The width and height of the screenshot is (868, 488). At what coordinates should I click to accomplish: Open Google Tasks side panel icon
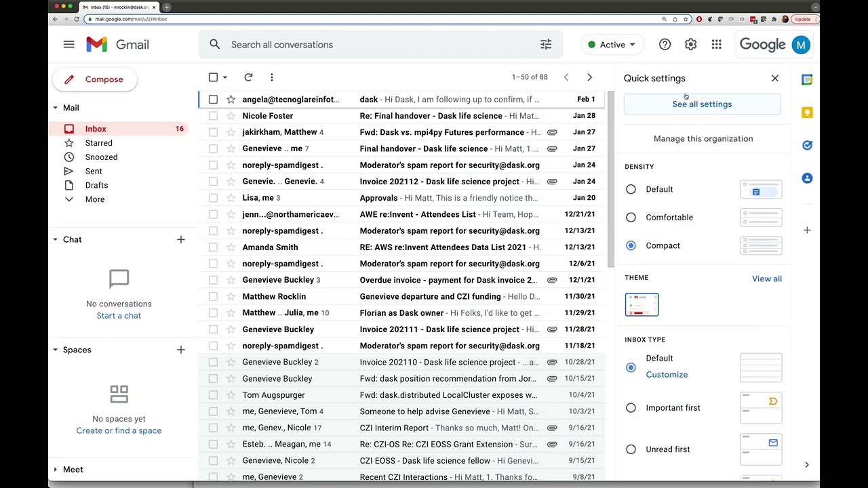coord(807,145)
